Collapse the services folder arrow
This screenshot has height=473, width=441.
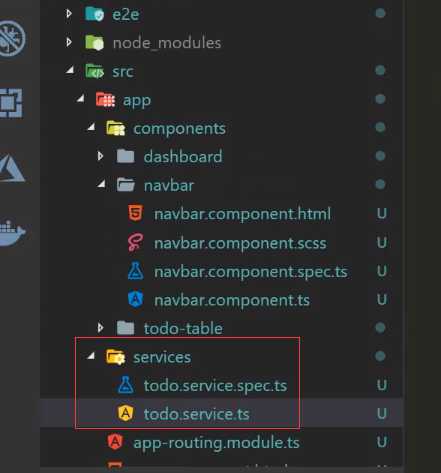(91, 356)
